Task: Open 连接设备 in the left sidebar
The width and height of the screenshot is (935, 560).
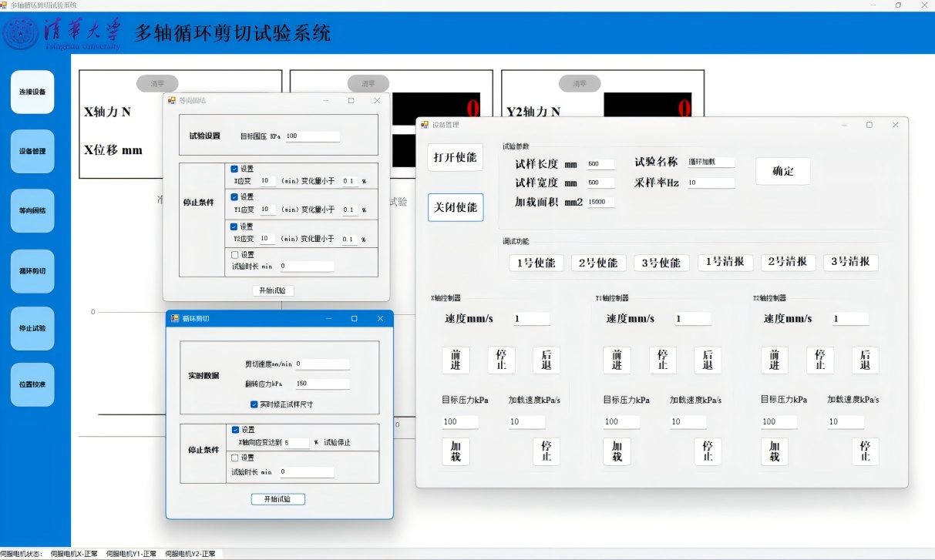Action: [x=32, y=92]
